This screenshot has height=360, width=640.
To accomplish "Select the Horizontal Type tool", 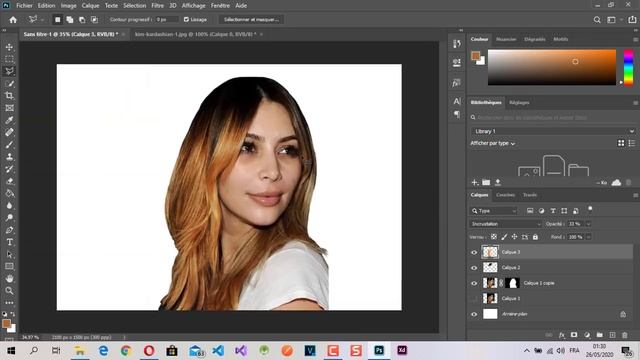I will pos(9,242).
